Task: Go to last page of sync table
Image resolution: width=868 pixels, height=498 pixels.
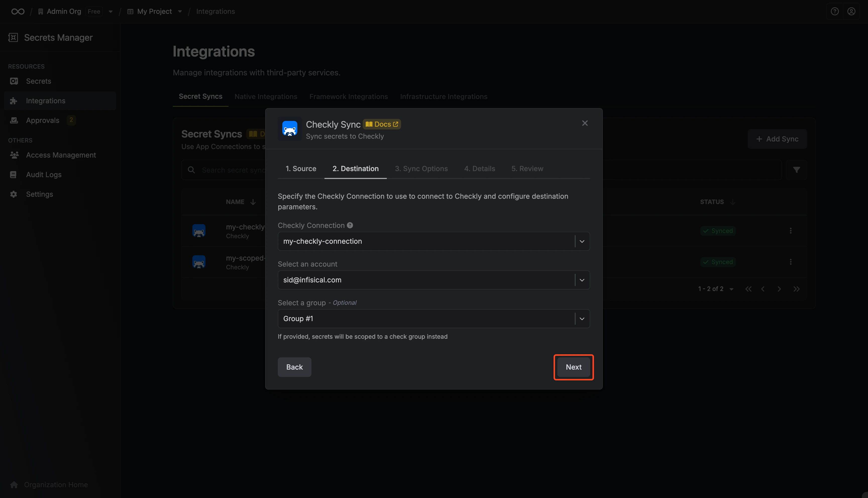Action: pos(796,289)
